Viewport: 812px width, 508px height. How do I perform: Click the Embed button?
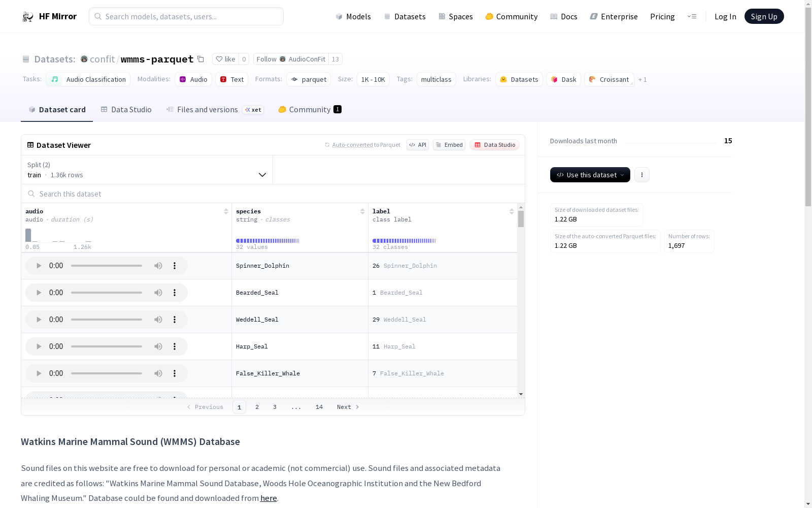(x=449, y=145)
